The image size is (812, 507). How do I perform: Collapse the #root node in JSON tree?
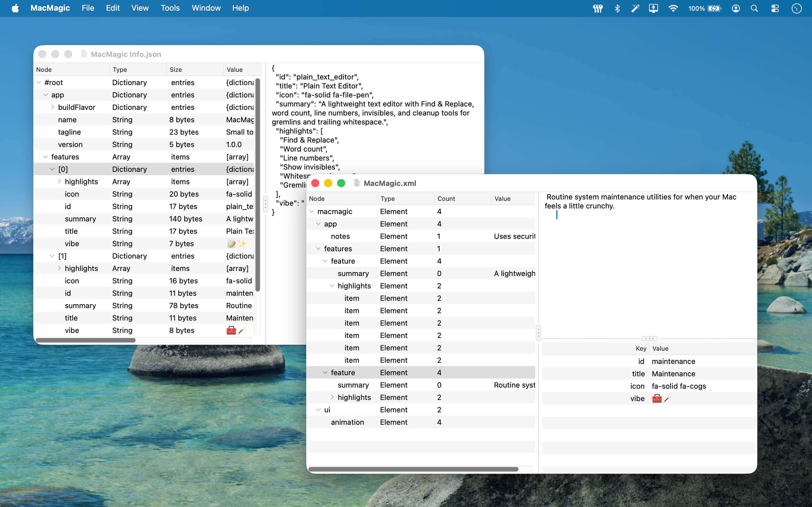pyautogui.click(x=39, y=83)
